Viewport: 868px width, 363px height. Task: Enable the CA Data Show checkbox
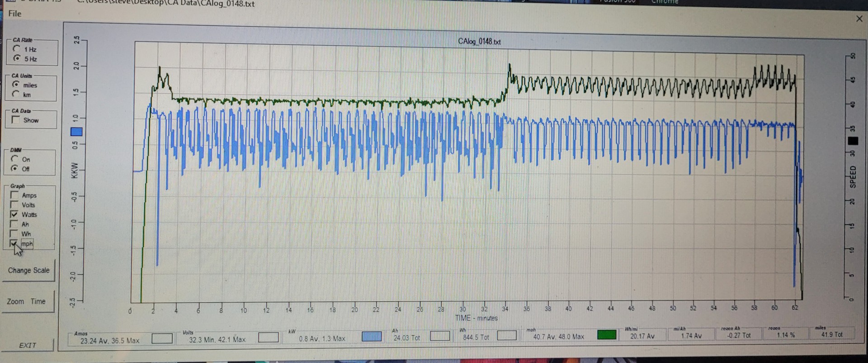click(16, 120)
